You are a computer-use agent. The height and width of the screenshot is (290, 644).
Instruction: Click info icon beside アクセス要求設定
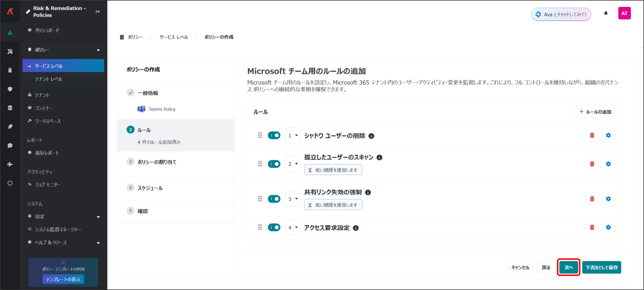point(356,228)
